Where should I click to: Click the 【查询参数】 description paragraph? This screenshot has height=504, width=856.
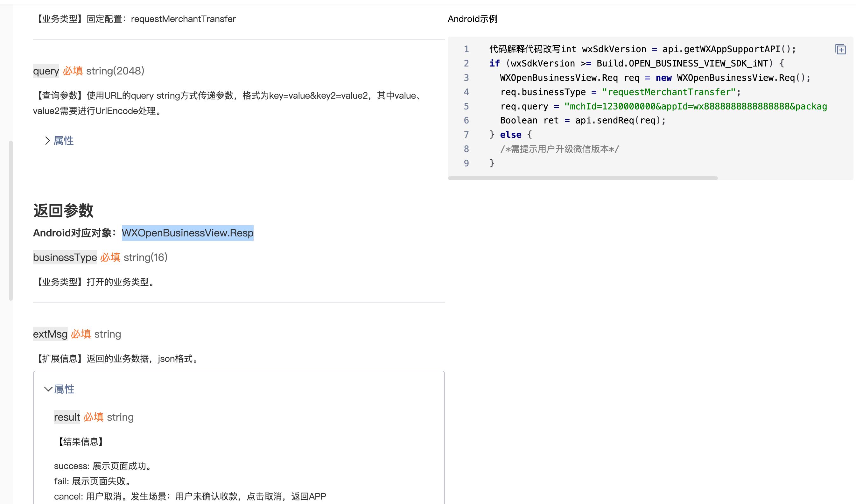coord(228,103)
